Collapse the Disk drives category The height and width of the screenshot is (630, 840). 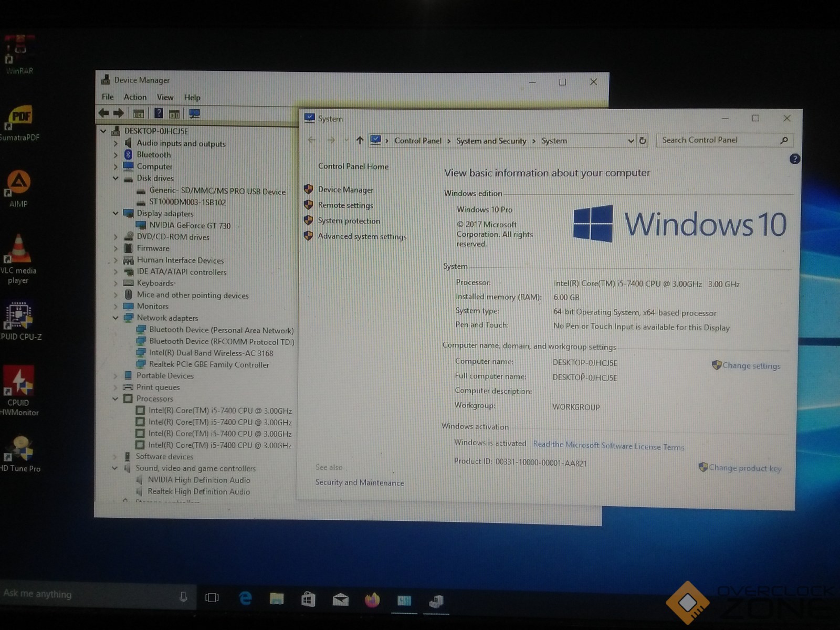(x=115, y=178)
